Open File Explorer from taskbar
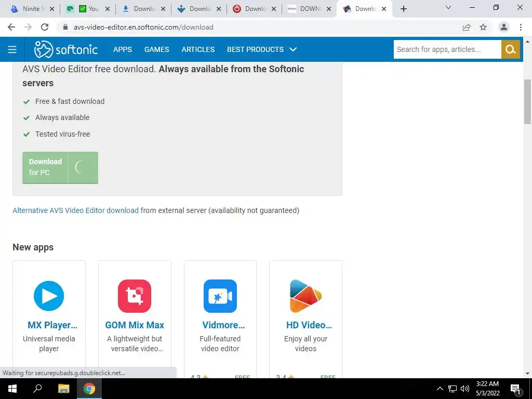 [x=63, y=389]
